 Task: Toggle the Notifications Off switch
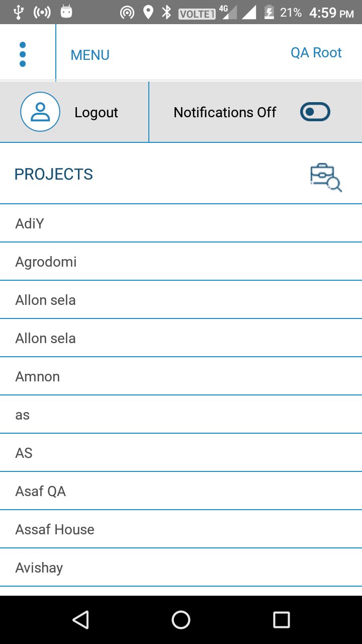tap(315, 112)
